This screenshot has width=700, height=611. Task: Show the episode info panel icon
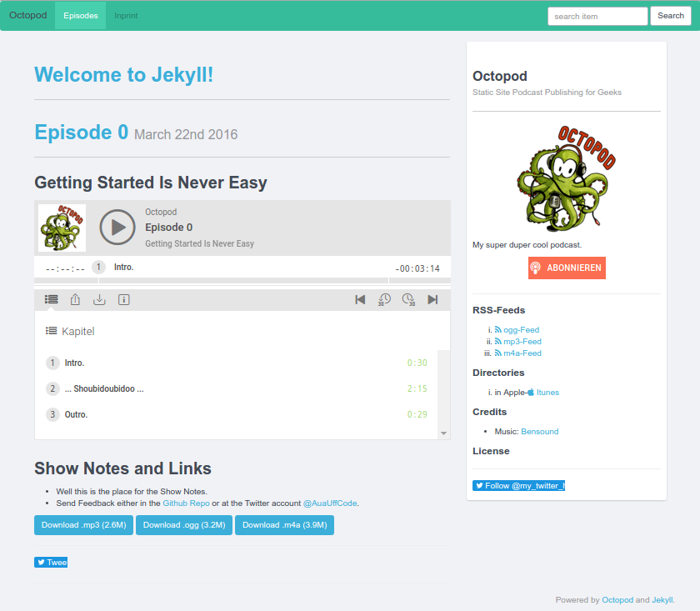tap(123, 300)
